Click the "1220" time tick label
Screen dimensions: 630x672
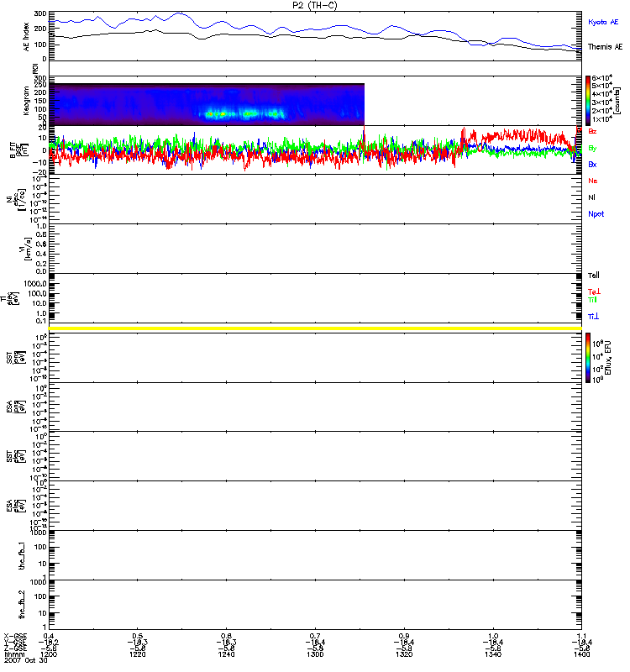click(x=137, y=654)
